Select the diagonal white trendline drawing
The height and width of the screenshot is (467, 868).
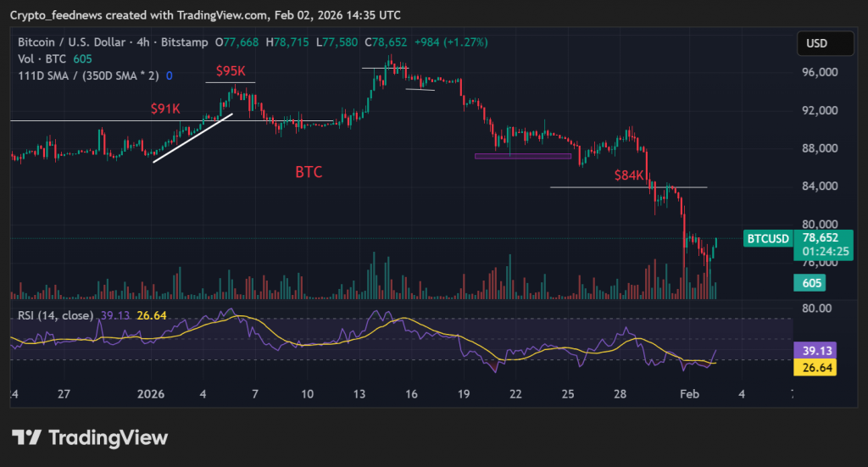[192, 138]
